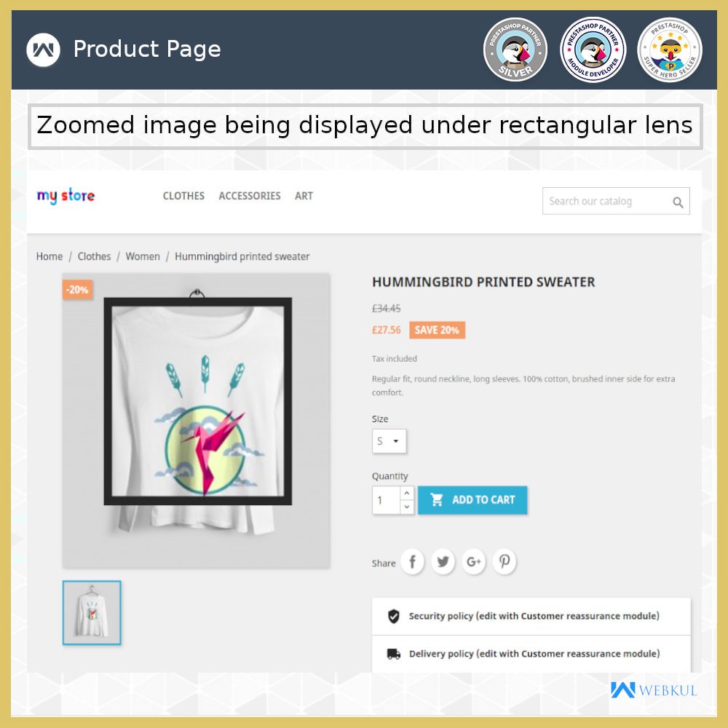This screenshot has width=728, height=728.
Task: Click the Module Developer partner badge
Action: pyautogui.click(x=593, y=50)
